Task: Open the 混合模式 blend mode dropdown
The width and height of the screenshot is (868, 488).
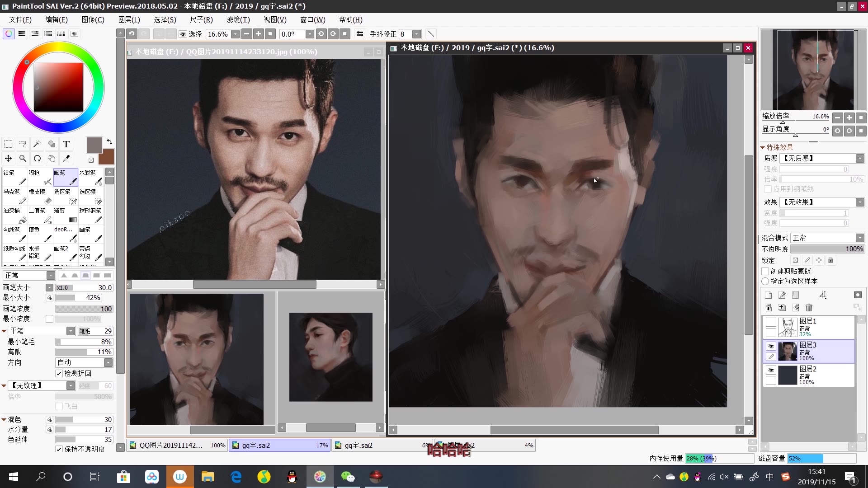Action: (x=860, y=238)
